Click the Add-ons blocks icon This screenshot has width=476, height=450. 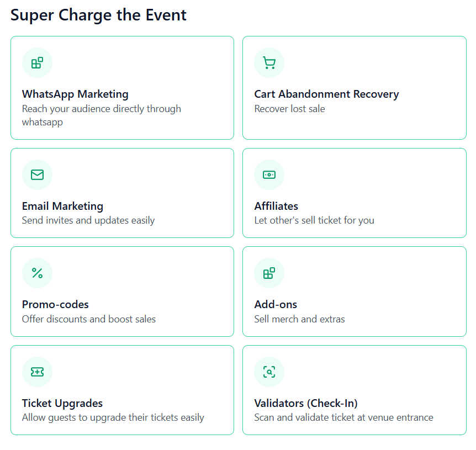coord(269,273)
